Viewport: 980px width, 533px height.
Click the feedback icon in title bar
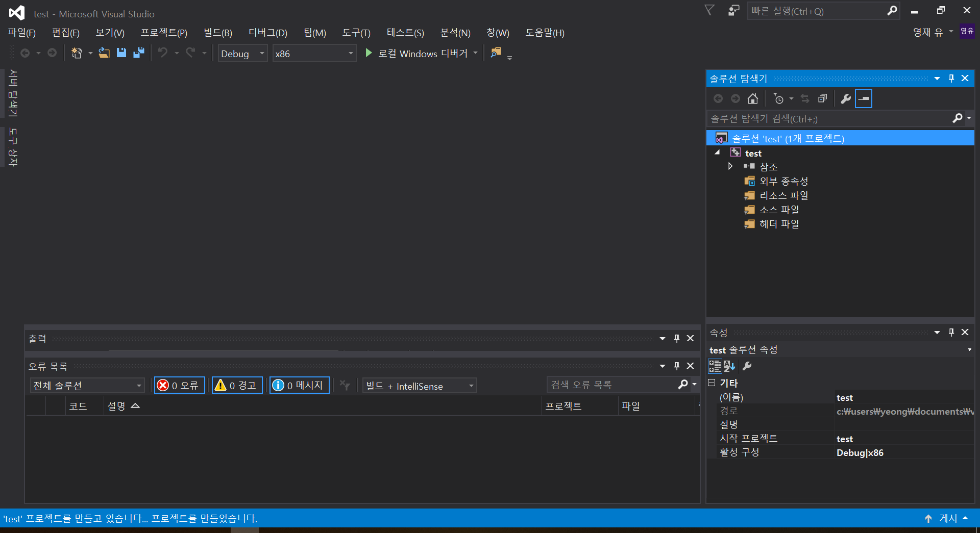[x=733, y=11]
